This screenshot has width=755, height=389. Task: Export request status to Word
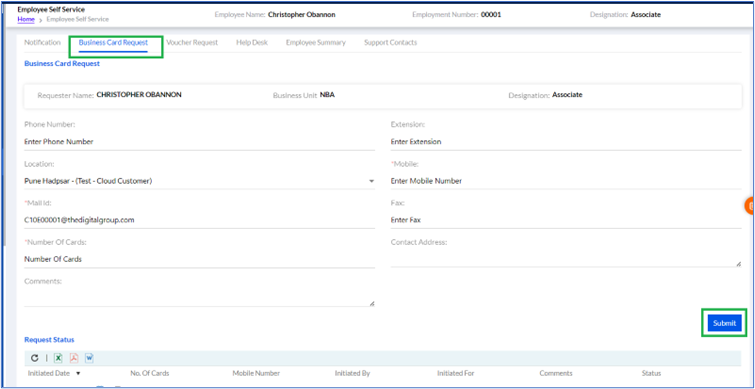(90, 358)
